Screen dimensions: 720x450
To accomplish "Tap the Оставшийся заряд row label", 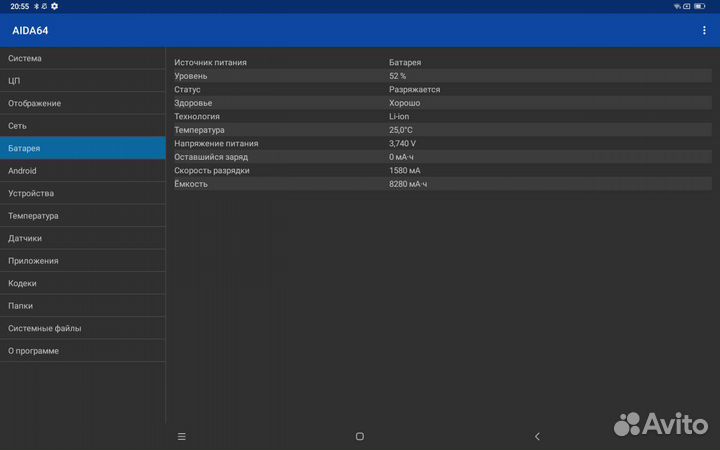I will pyautogui.click(x=211, y=157).
